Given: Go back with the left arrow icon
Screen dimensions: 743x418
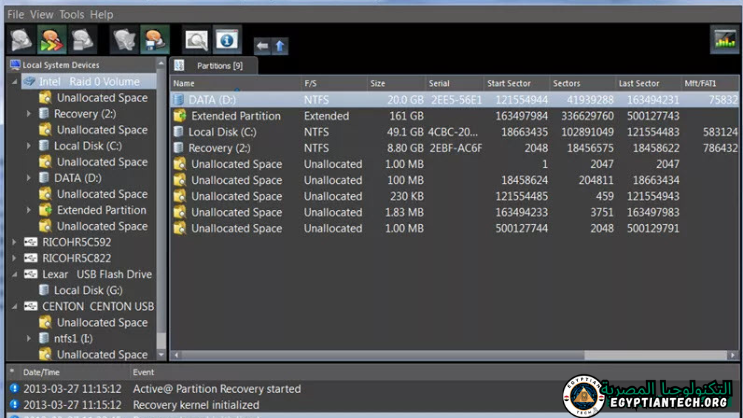Looking at the screenshot, I should (262, 46).
